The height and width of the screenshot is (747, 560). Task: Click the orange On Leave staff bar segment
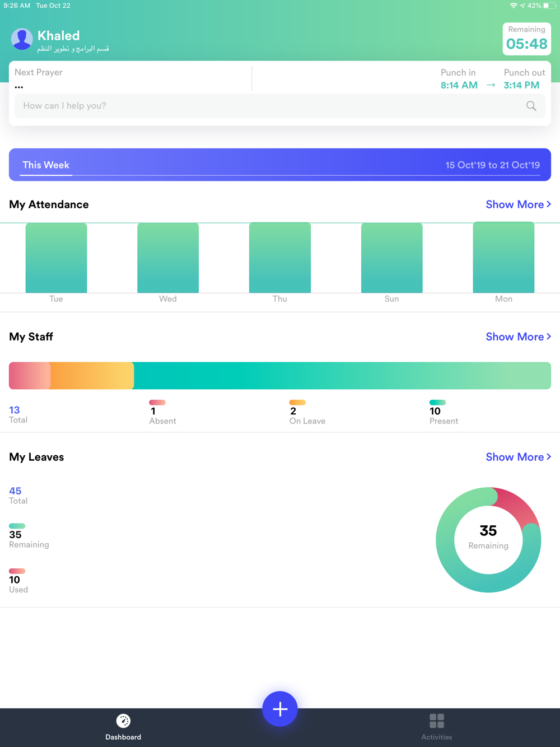pos(92,376)
